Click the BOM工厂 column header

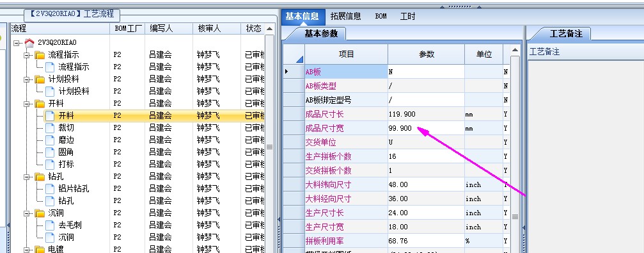click(127, 28)
